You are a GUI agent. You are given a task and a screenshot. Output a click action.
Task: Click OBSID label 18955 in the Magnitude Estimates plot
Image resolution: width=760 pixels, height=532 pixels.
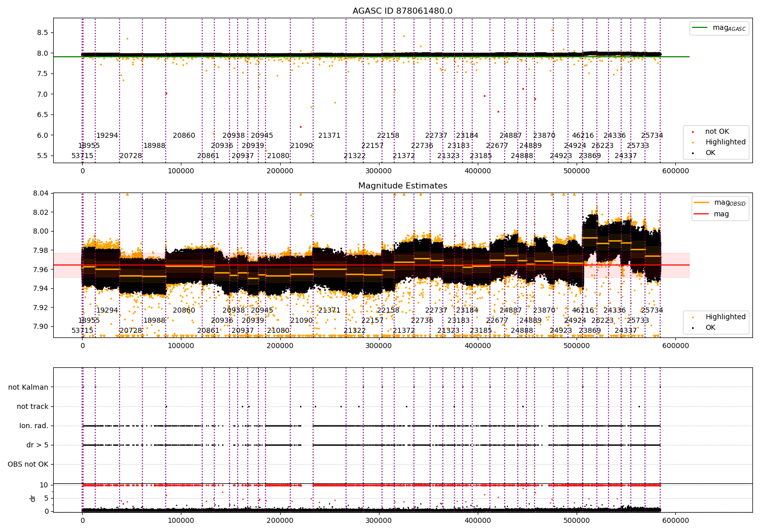pos(89,321)
